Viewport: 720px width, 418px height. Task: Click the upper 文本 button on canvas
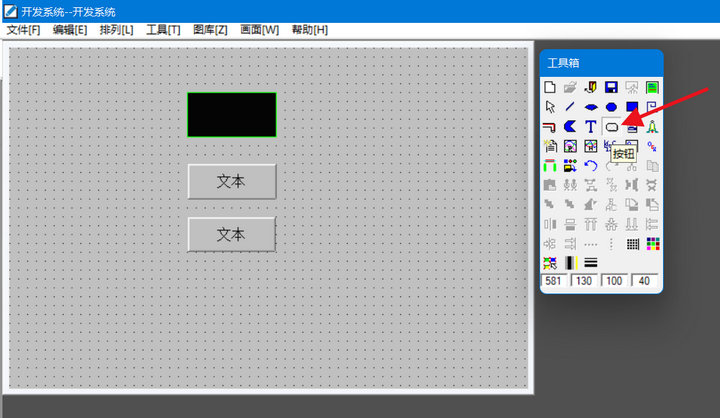(x=231, y=181)
